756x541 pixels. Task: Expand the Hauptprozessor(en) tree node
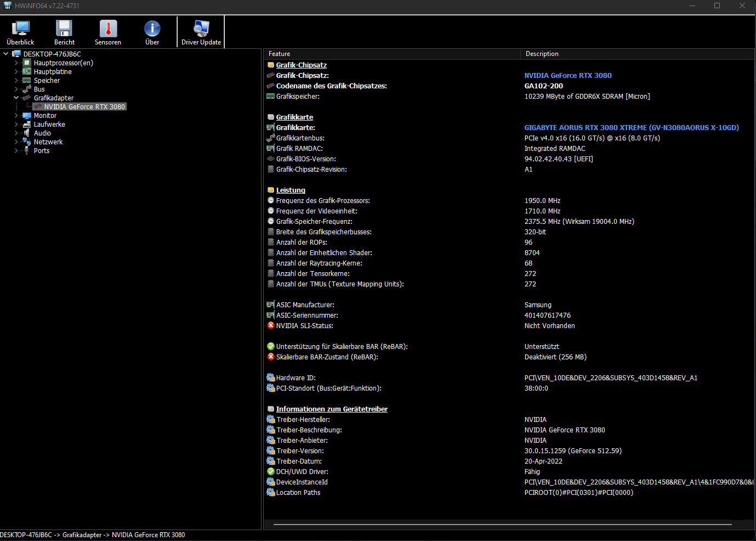pyautogui.click(x=16, y=63)
